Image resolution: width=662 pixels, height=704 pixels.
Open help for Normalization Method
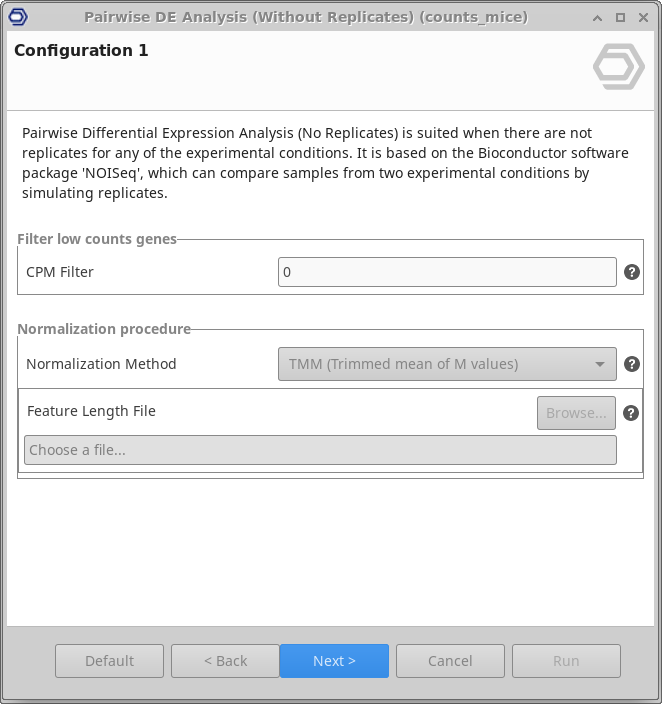(x=632, y=364)
